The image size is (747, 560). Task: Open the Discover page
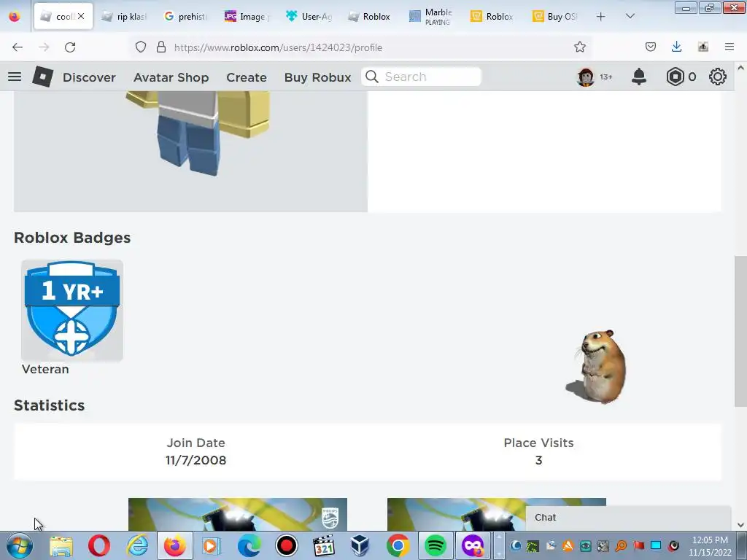click(x=89, y=77)
